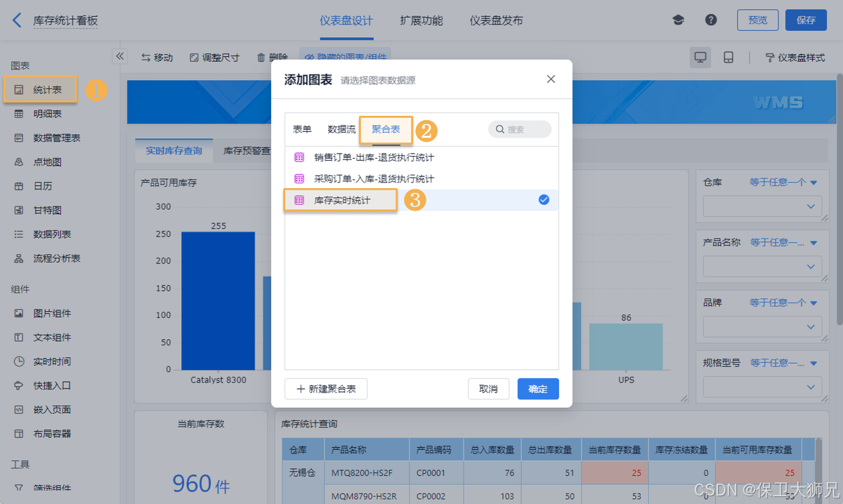This screenshot has width=843, height=504.
Task: Add a 图片组件 from sidebar
Action: (44, 313)
